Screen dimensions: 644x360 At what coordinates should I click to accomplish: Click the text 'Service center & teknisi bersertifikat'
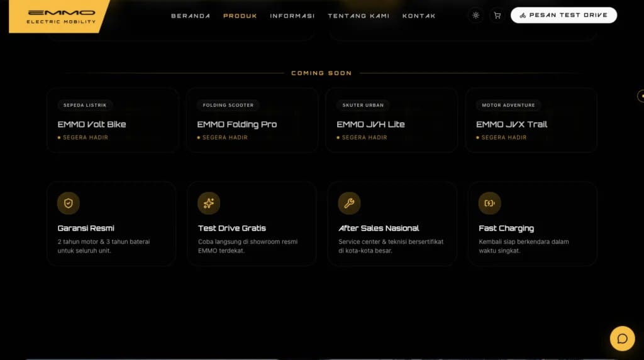pos(391,242)
